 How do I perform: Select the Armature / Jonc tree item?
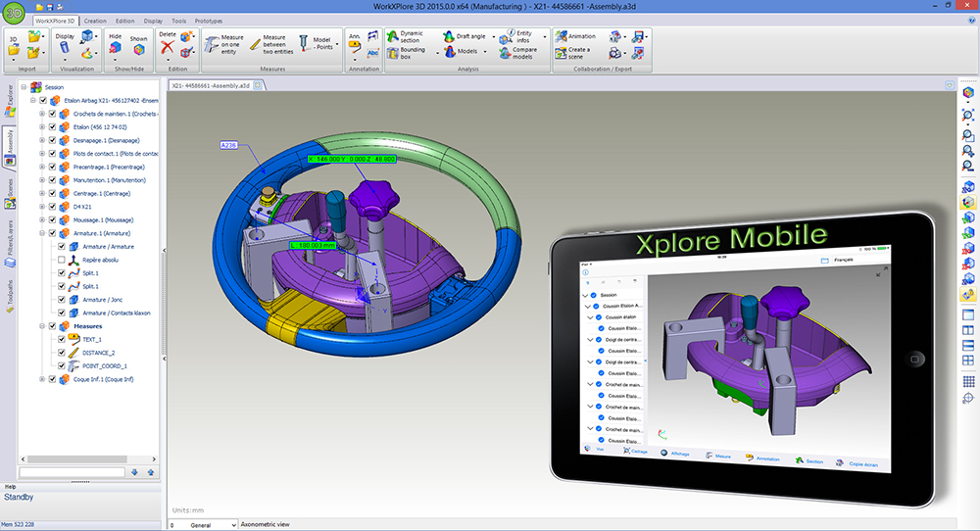pos(103,300)
